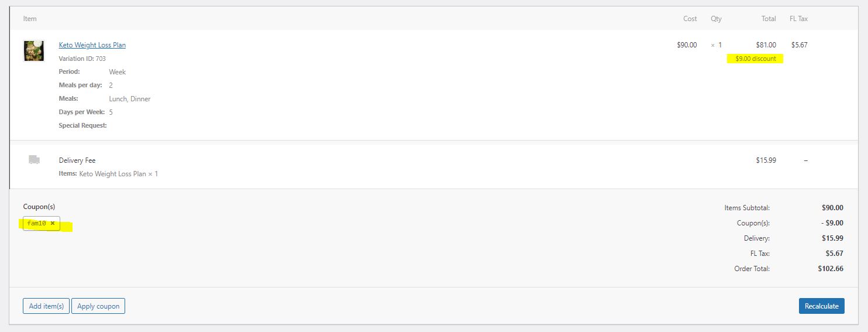This screenshot has width=868, height=332.
Task: Click the Order Total amount $102.66
Action: point(831,269)
